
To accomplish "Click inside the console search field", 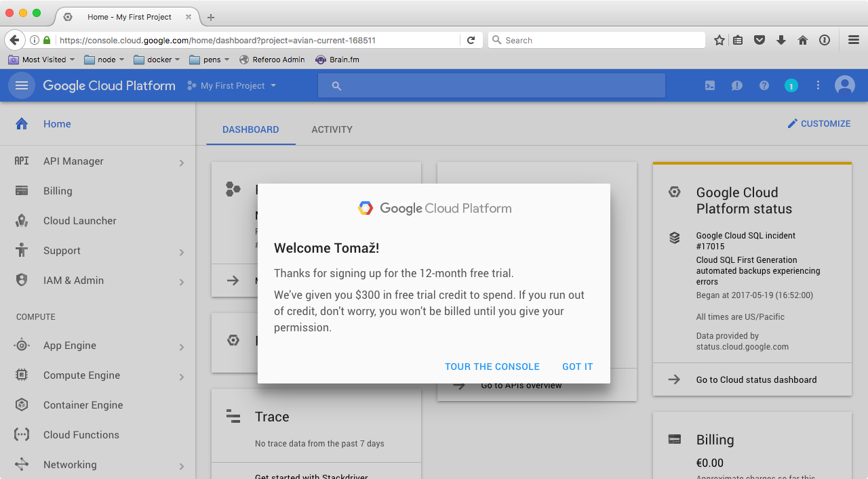I will [492, 85].
